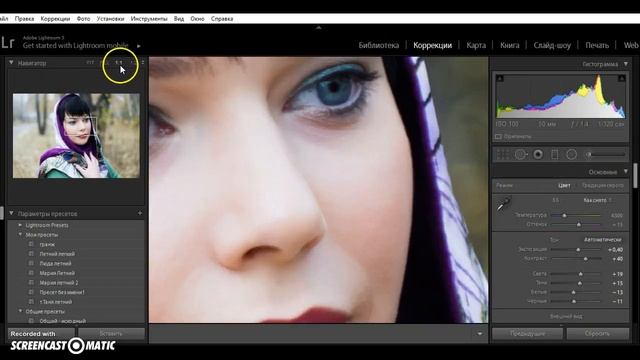This screenshot has height=360, width=640.
Task: Set Navigator zoom to FIT
Action: tap(90, 63)
